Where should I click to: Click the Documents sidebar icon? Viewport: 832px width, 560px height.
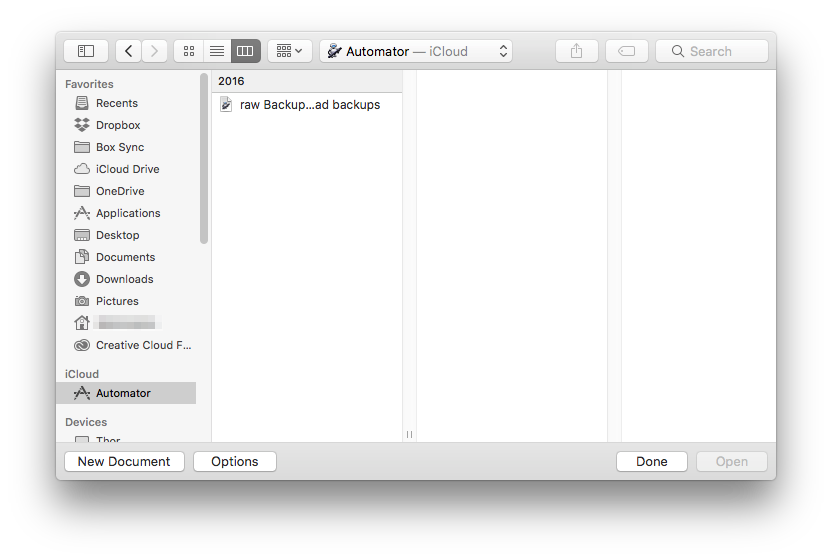82,257
